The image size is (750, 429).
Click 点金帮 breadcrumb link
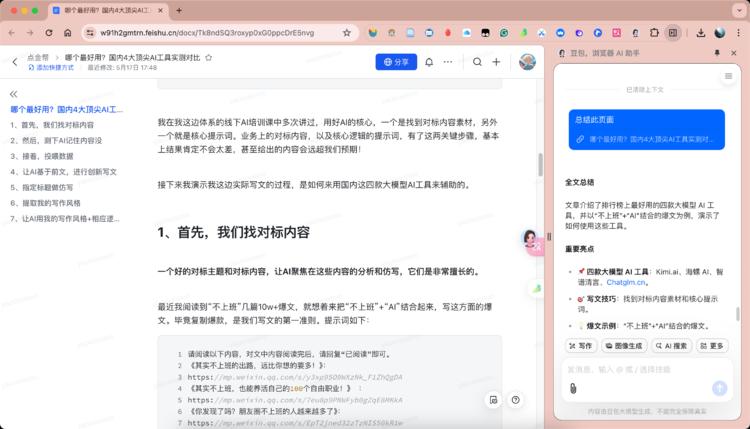coord(38,57)
